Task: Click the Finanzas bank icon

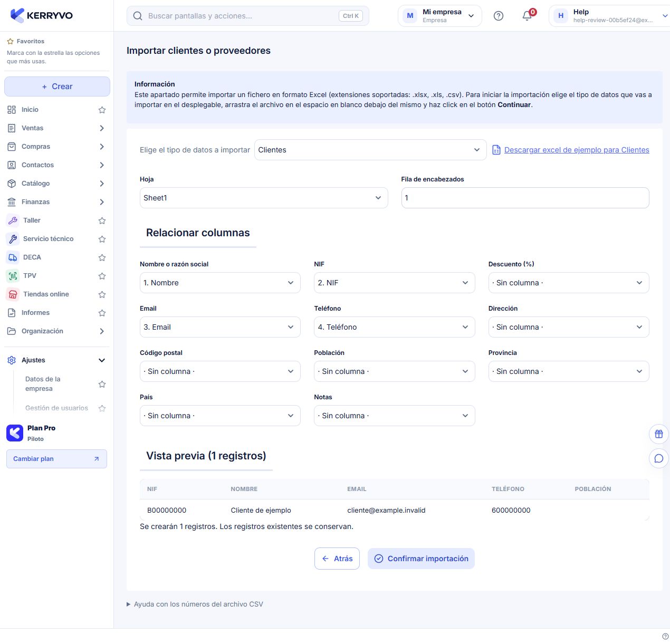Action: click(x=12, y=202)
